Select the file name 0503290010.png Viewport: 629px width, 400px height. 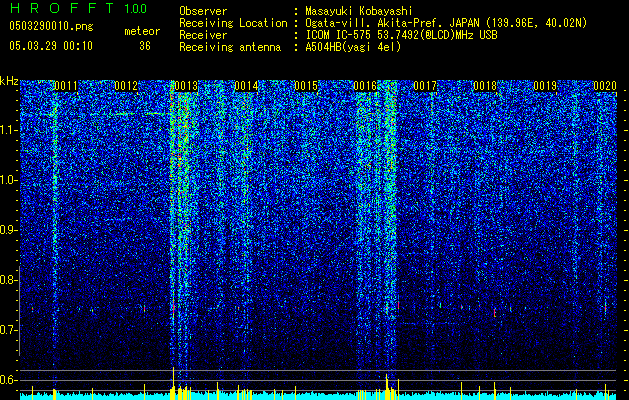[x=51, y=26]
